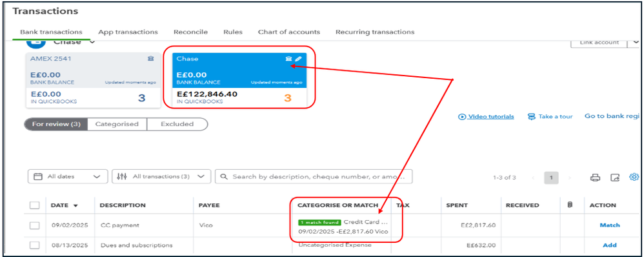Click the Link account button
The width and height of the screenshot is (644, 257).
[599, 43]
